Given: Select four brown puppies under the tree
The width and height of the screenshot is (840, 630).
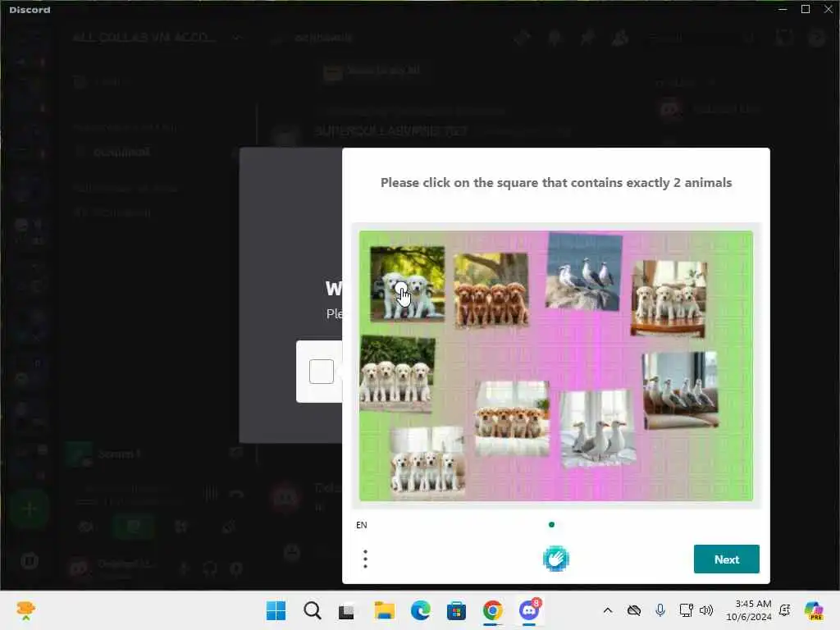Looking at the screenshot, I should (491, 290).
